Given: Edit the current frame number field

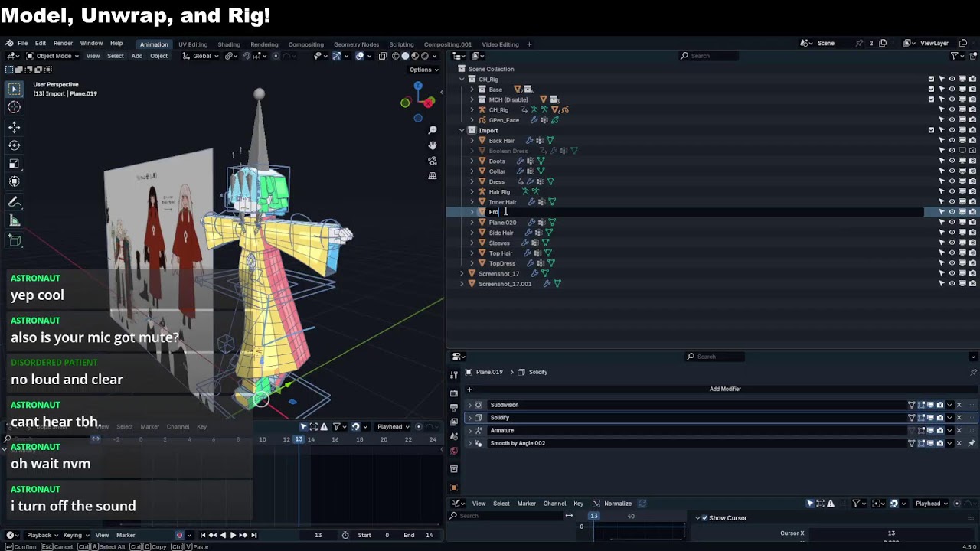Looking at the screenshot, I should point(318,535).
